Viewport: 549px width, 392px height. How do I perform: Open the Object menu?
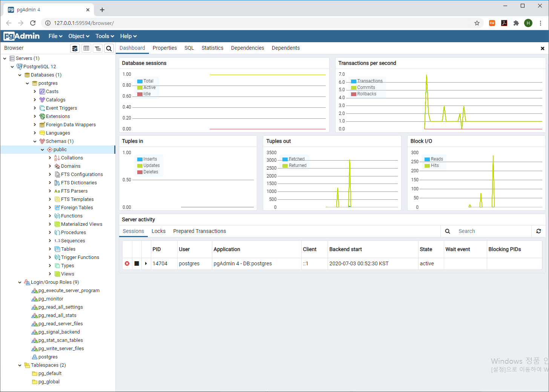tap(79, 36)
